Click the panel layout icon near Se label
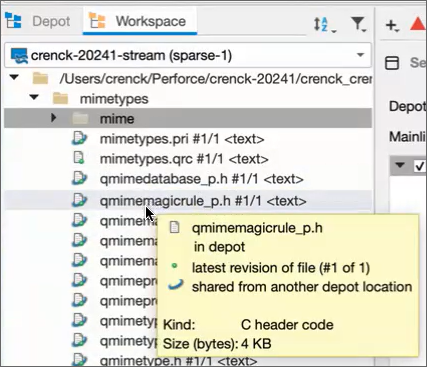Viewport: 427px width, 367px height. click(x=392, y=63)
